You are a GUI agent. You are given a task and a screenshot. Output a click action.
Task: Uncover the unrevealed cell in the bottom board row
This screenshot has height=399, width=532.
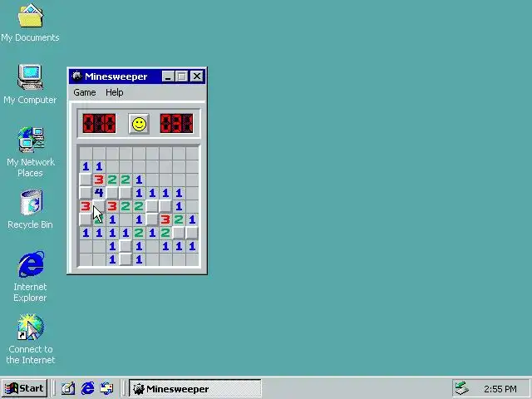click(126, 259)
